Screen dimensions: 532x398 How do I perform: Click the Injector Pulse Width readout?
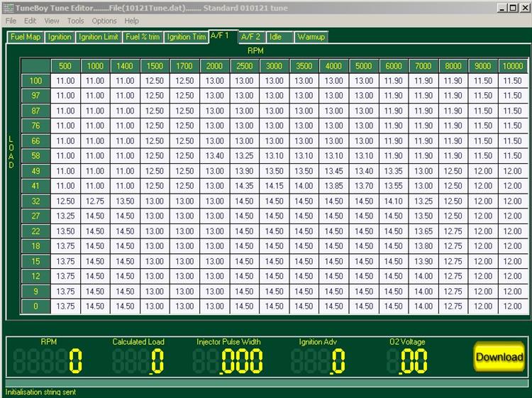pos(228,361)
